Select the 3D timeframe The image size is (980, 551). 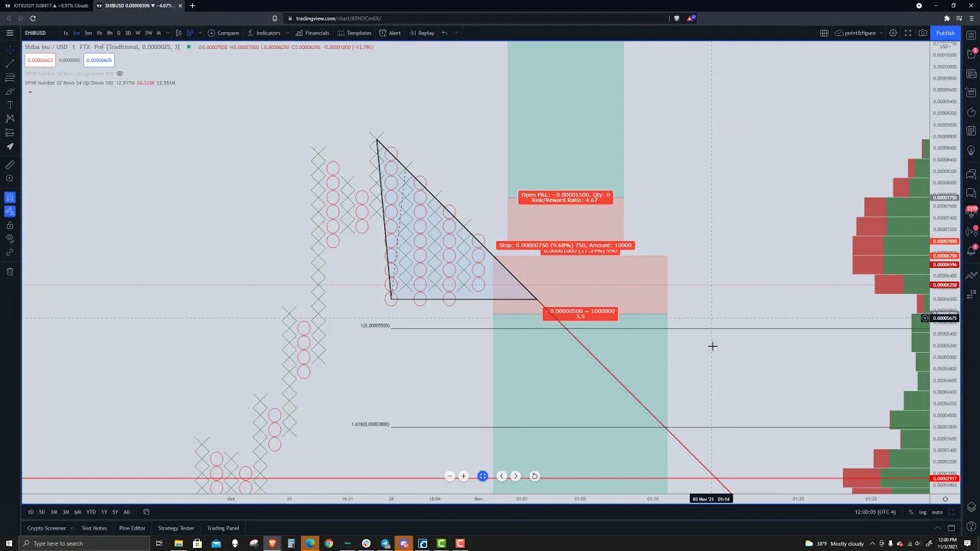click(x=128, y=33)
